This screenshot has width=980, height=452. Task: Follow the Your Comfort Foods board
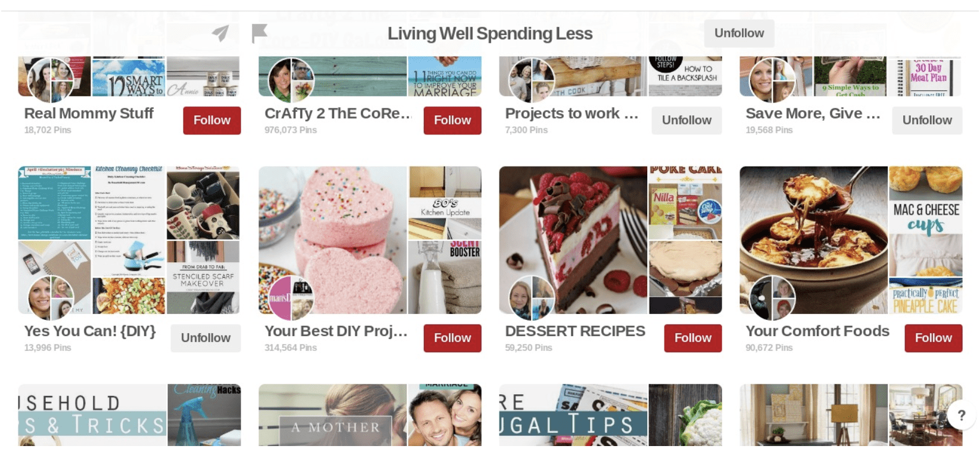(x=934, y=338)
